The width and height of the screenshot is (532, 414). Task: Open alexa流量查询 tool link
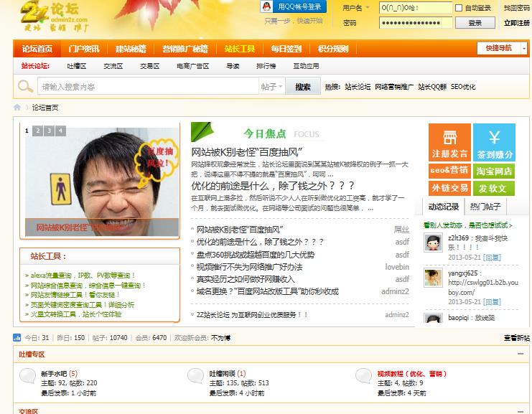point(82,276)
